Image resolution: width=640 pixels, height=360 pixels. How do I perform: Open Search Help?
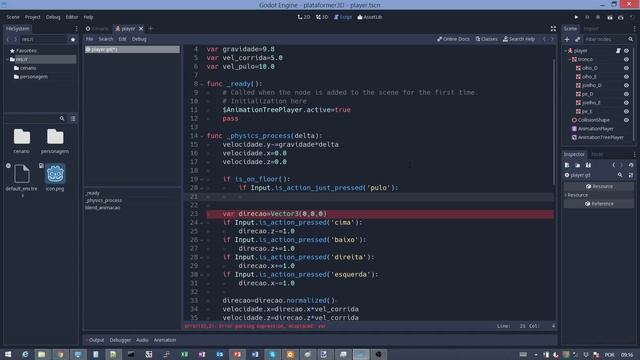pyautogui.click(x=519, y=39)
